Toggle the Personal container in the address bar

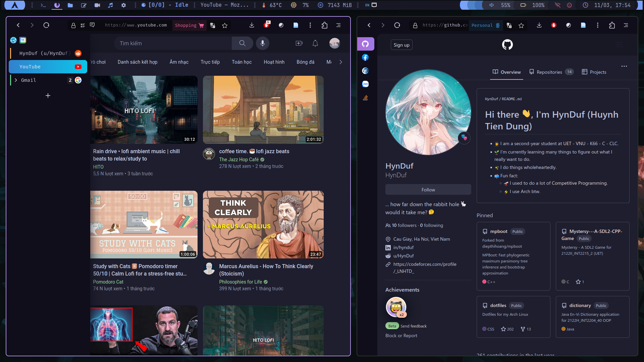pos(485,25)
